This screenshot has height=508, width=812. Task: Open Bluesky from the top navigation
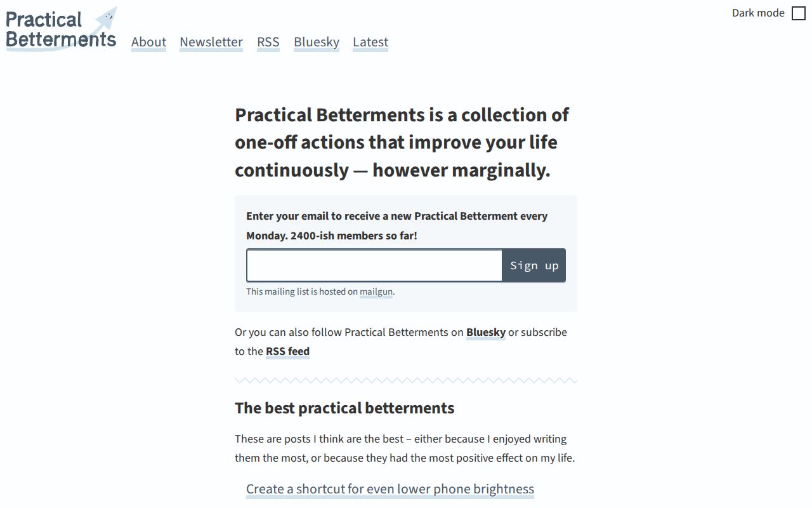pyautogui.click(x=316, y=42)
